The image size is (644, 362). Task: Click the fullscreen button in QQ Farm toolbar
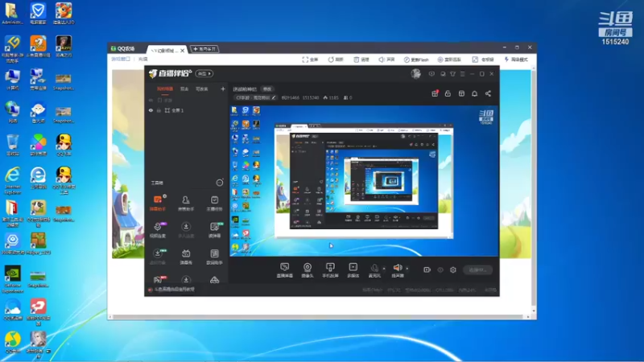pos(310,60)
